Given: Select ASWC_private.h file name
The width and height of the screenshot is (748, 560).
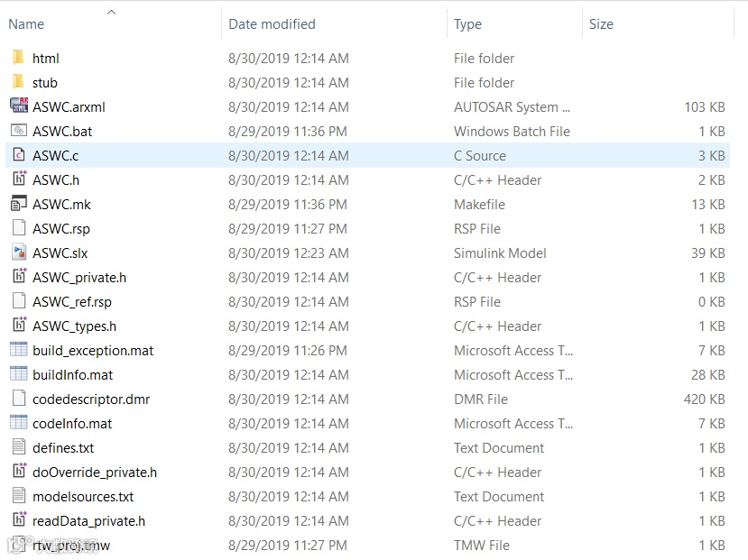Looking at the screenshot, I should [x=79, y=277].
